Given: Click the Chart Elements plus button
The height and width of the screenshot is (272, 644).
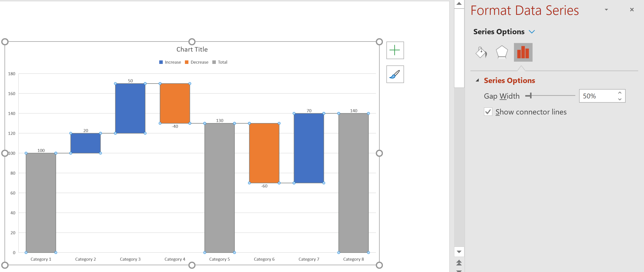Looking at the screenshot, I should pos(395,50).
